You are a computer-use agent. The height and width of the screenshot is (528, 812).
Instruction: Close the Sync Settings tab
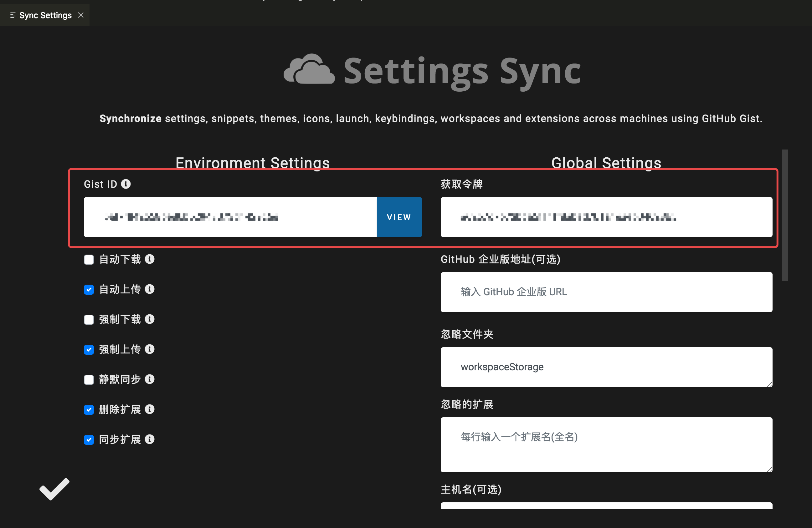tap(81, 15)
